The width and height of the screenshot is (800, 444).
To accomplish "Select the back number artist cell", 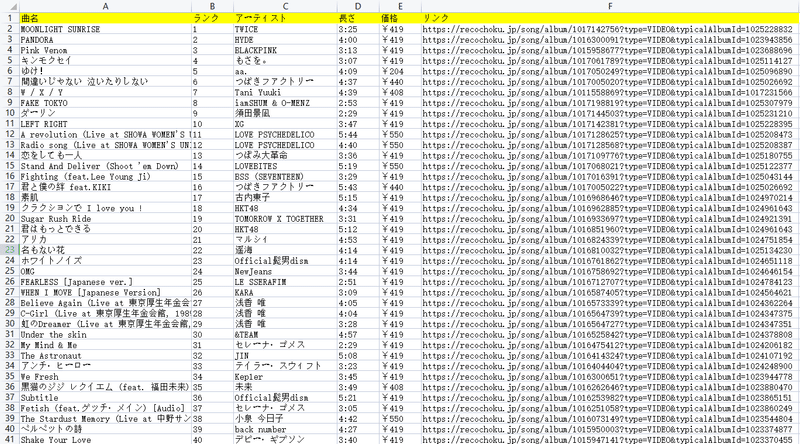I will (x=285, y=429).
